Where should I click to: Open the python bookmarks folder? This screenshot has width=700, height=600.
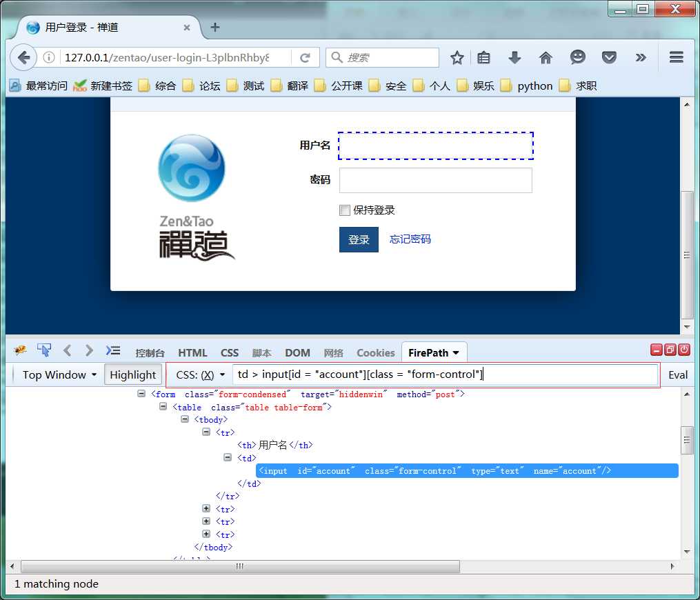526,86
